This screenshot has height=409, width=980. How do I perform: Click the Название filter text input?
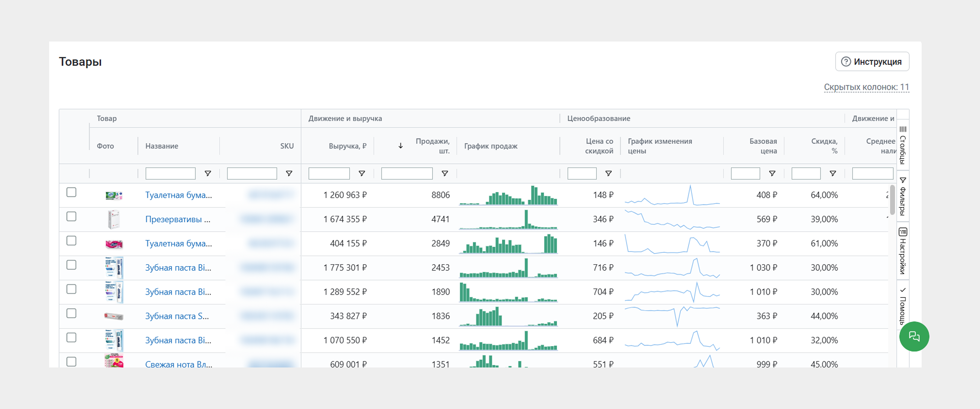coord(170,173)
